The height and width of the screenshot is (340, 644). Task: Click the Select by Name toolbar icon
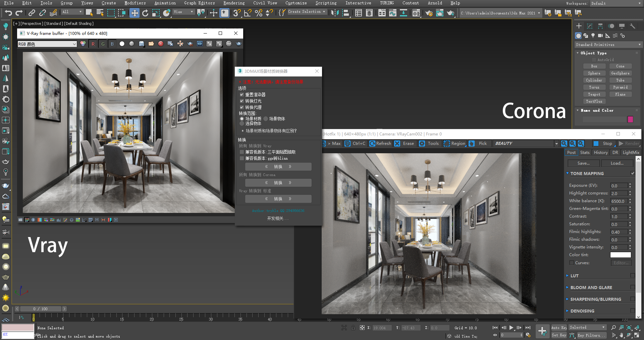[x=100, y=13]
